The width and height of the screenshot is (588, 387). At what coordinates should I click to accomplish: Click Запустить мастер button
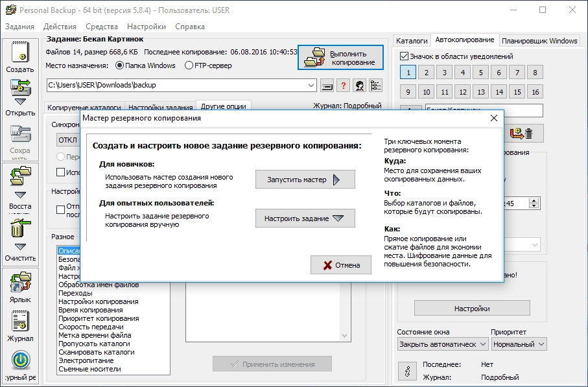pos(305,180)
